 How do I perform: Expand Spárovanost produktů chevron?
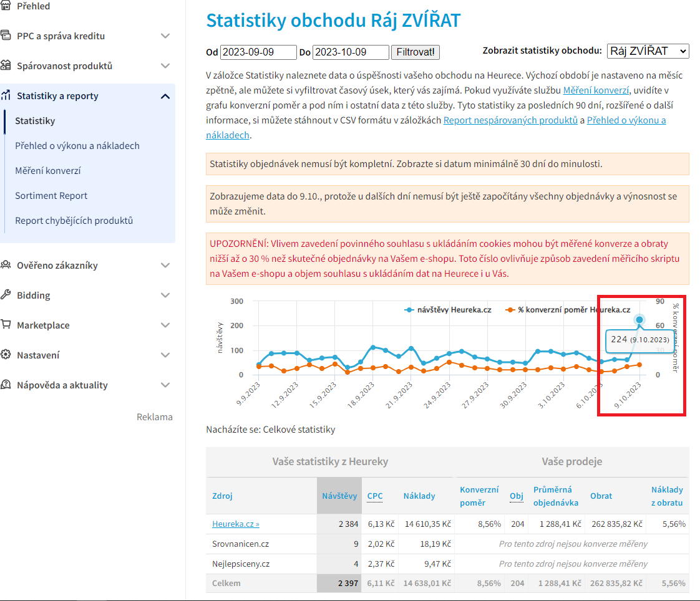165,65
